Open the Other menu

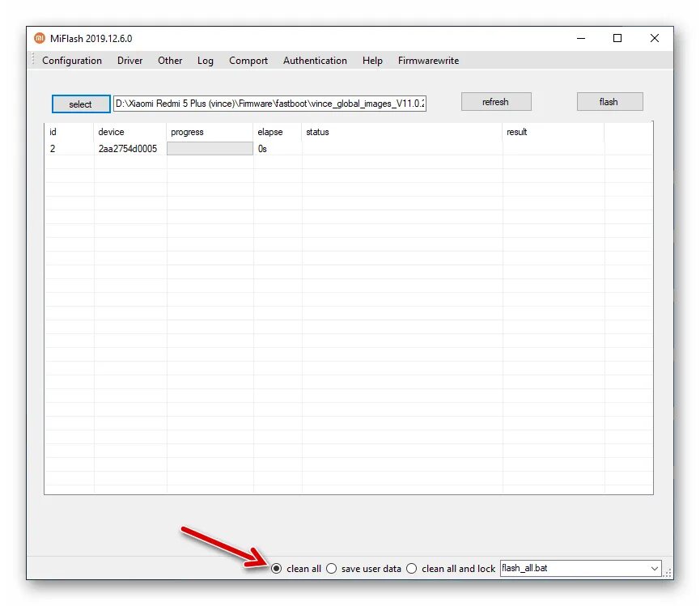tap(170, 61)
